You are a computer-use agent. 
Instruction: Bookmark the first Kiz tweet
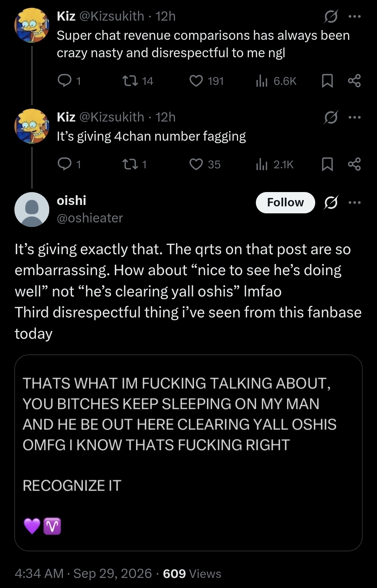[327, 81]
